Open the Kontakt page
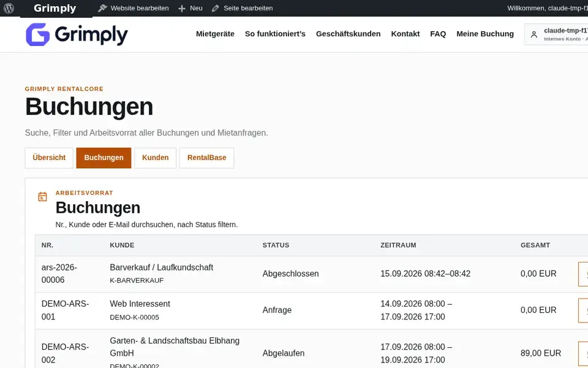 405,34
